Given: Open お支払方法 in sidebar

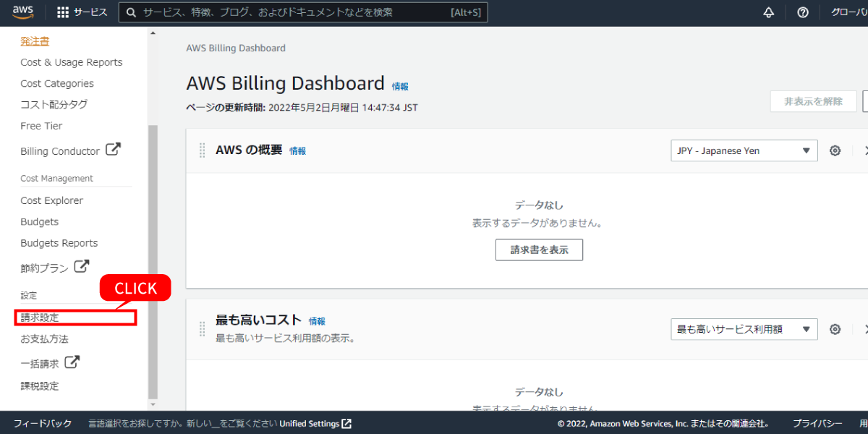Looking at the screenshot, I should (45, 339).
